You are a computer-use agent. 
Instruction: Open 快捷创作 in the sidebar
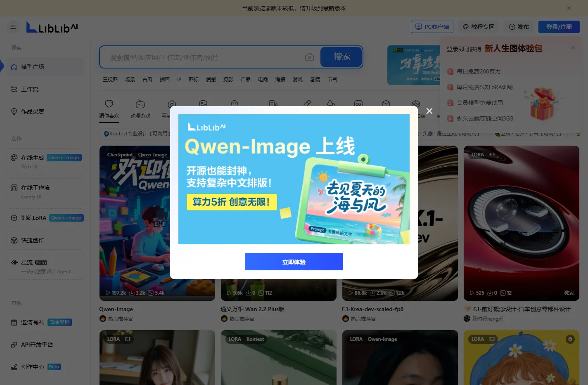point(45,240)
